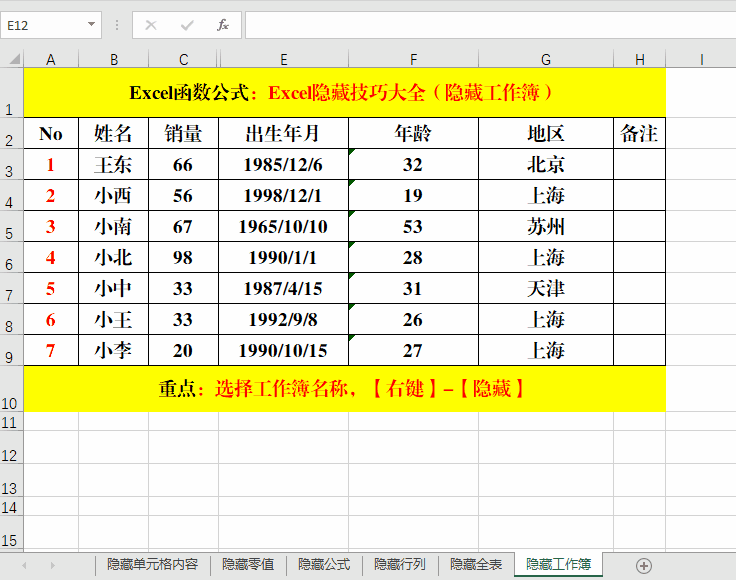Select the sales cell 67
Screen dimensions: 736x580
pos(183,226)
